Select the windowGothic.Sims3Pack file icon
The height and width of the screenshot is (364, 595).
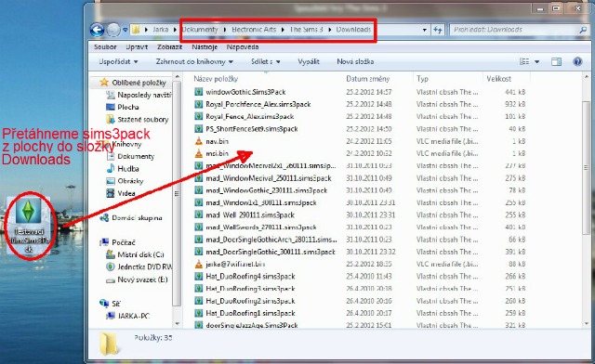tap(198, 92)
